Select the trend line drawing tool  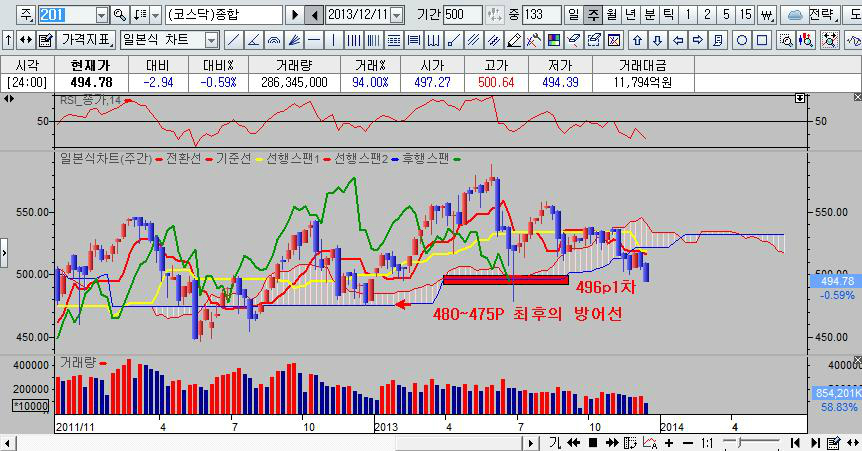point(232,40)
